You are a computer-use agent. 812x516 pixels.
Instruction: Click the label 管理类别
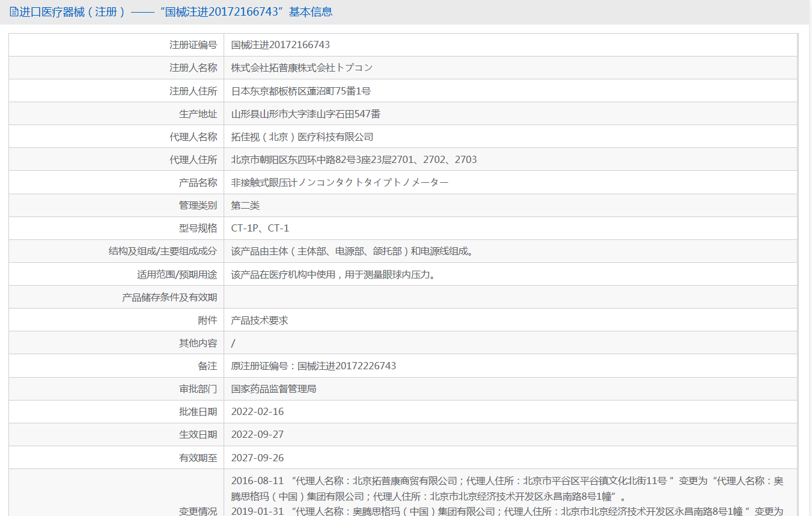pyautogui.click(x=198, y=205)
